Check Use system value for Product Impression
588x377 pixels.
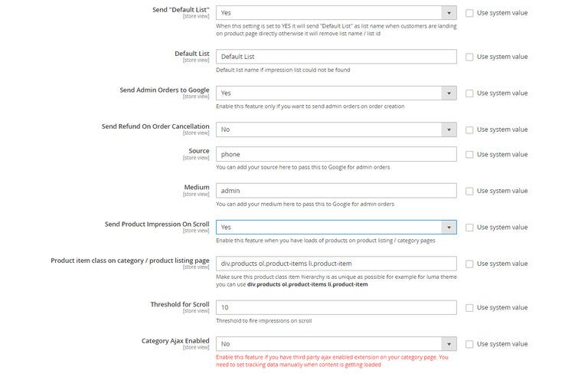pos(469,228)
